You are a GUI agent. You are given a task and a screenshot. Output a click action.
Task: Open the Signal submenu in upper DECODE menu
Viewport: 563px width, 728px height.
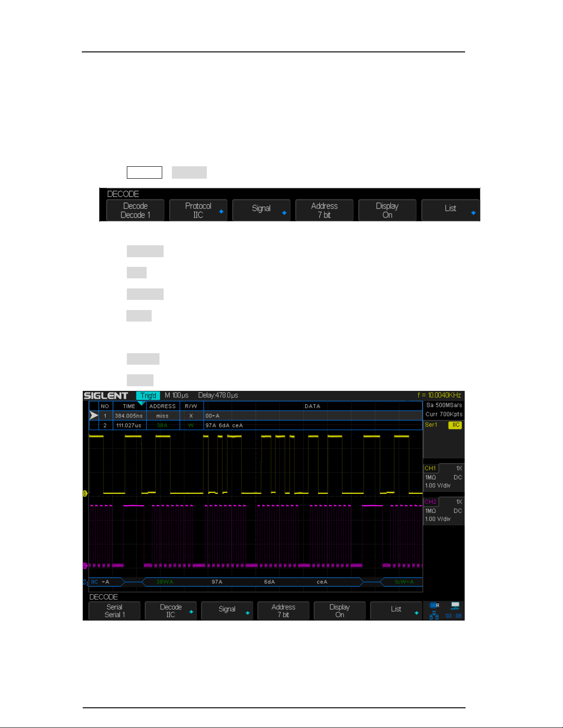coord(261,210)
